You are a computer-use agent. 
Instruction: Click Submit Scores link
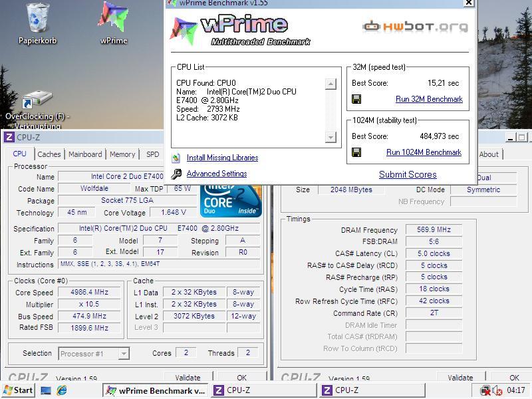point(408,174)
